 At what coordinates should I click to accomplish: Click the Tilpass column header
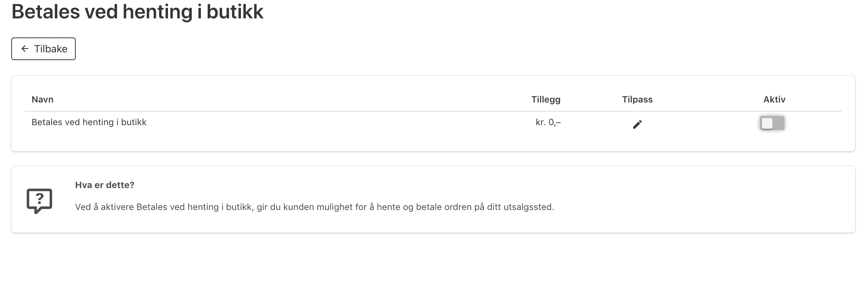pyautogui.click(x=637, y=100)
